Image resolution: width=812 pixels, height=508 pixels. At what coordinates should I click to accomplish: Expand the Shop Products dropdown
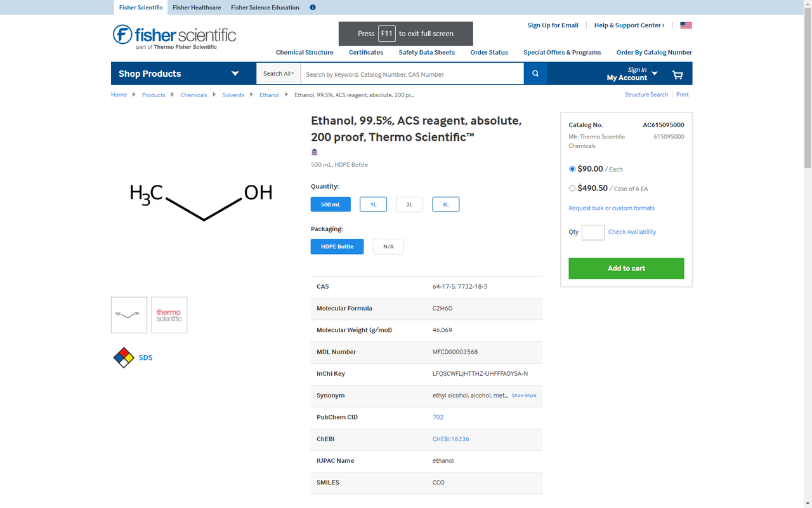[183, 74]
